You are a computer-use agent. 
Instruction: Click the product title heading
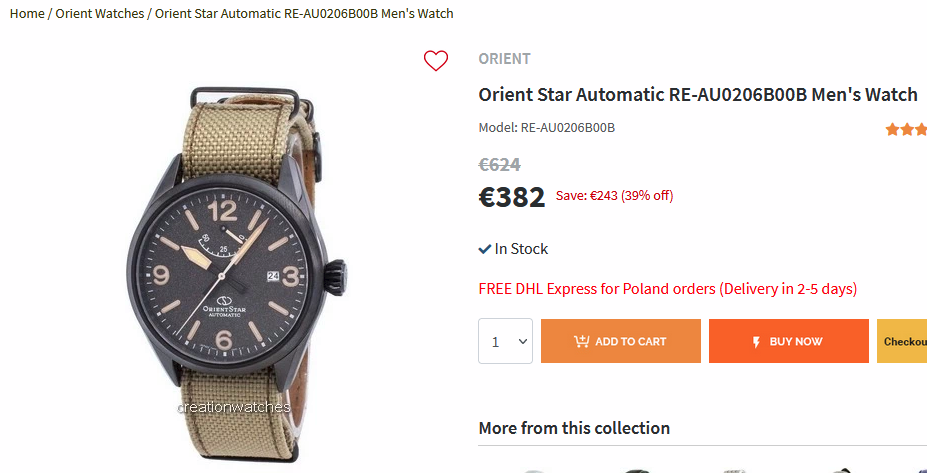point(698,95)
